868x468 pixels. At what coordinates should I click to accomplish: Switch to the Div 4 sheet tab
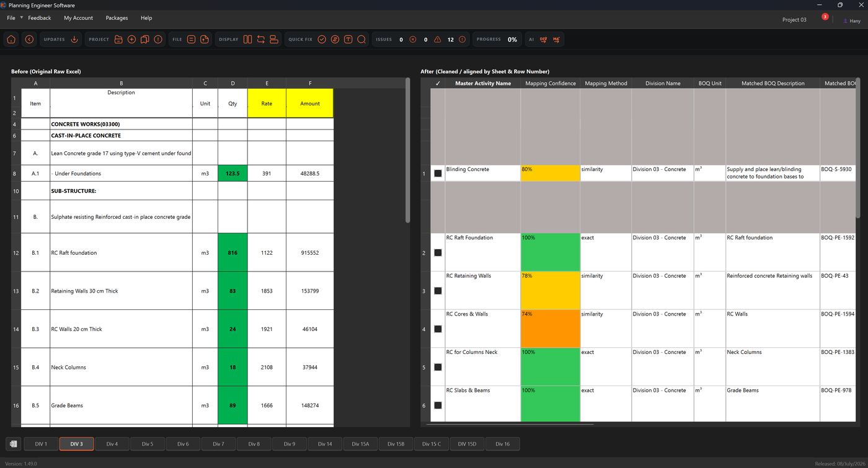112,444
